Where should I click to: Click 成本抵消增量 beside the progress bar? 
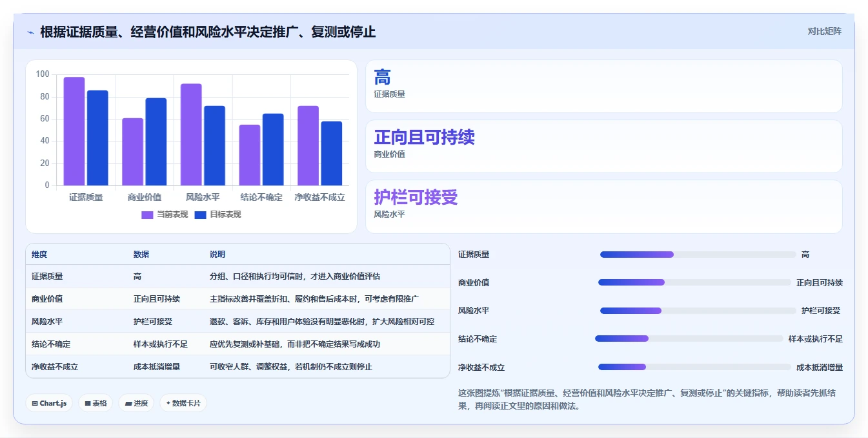[x=820, y=367]
